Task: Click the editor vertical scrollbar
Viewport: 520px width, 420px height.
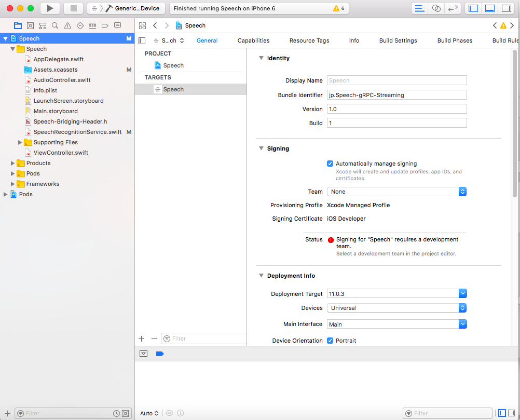Action: [515, 123]
